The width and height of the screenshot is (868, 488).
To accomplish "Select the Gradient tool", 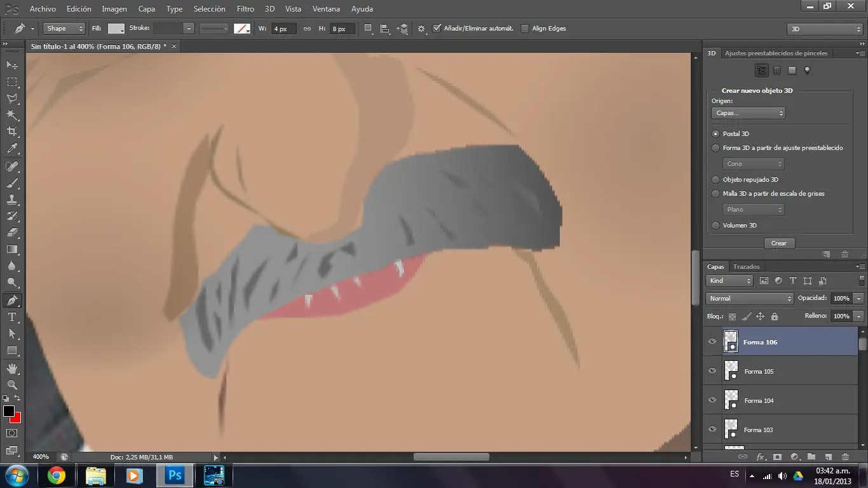I will point(12,249).
